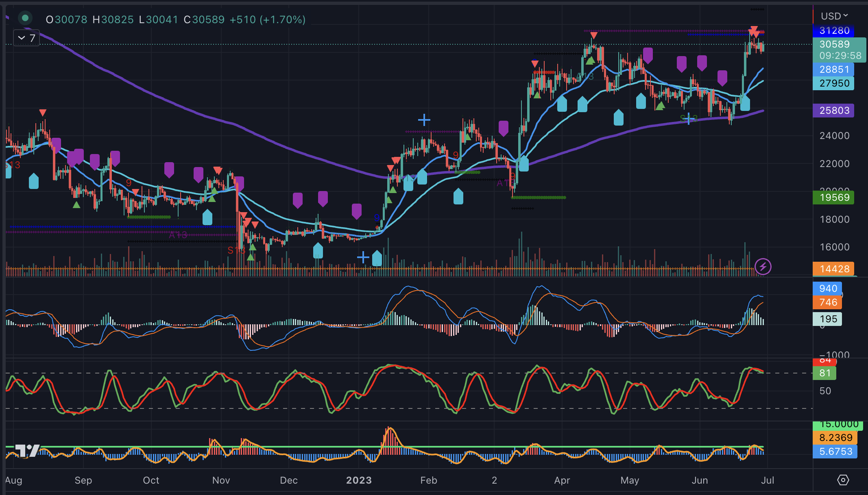Click the blue plus crosshair marker
Viewport: 868px width, 495px height.
point(424,119)
